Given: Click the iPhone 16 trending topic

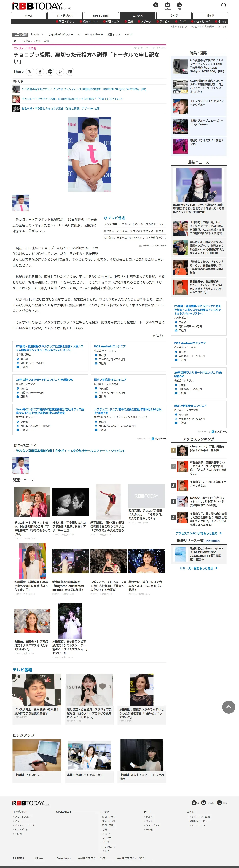Looking at the screenshot, I should click(x=37, y=35).
